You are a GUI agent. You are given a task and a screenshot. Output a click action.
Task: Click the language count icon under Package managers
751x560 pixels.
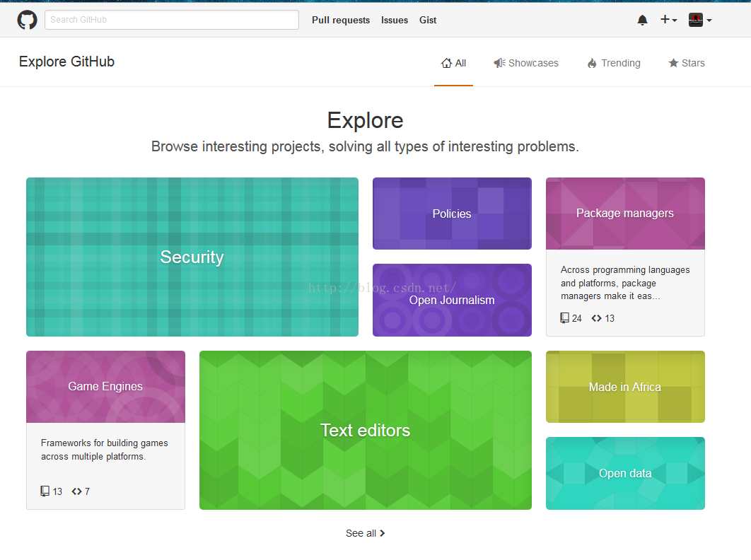click(x=597, y=318)
